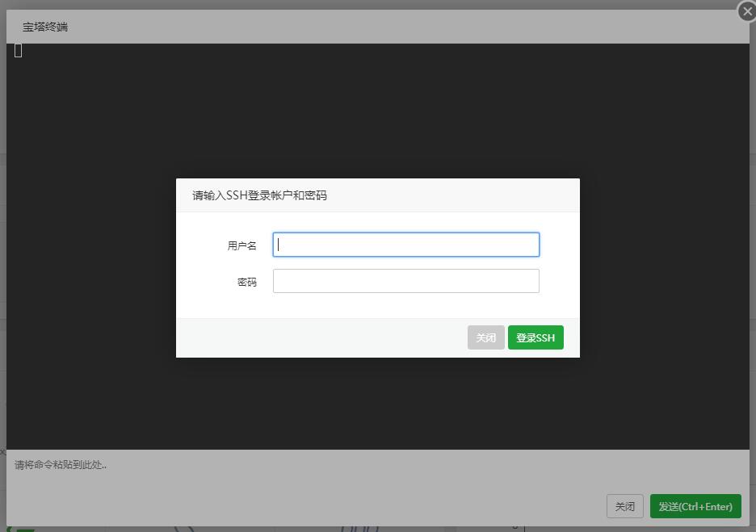This screenshot has height=532, width=756.
Task: Focus the 密码 password field
Action: pyautogui.click(x=406, y=281)
